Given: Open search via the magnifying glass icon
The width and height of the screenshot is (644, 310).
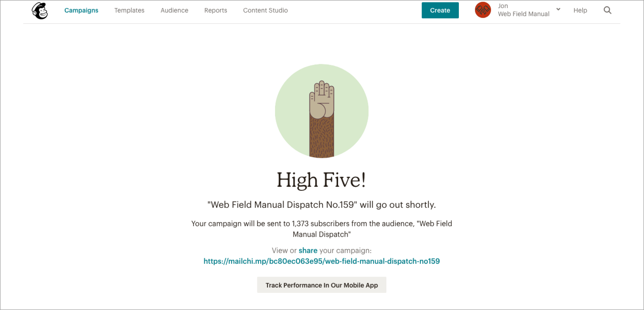Looking at the screenshot, I should 607,10.
